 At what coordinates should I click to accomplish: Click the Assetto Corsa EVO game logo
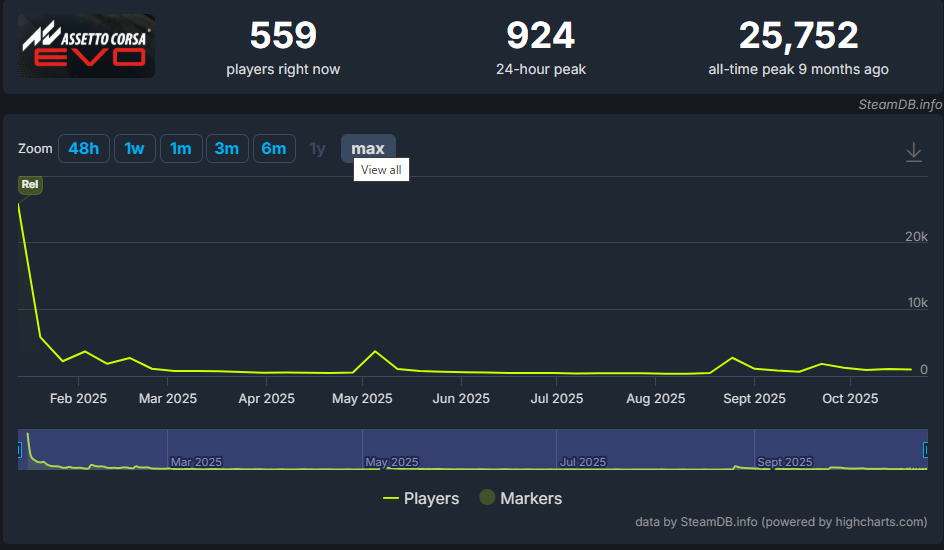[x=87, y=46]
